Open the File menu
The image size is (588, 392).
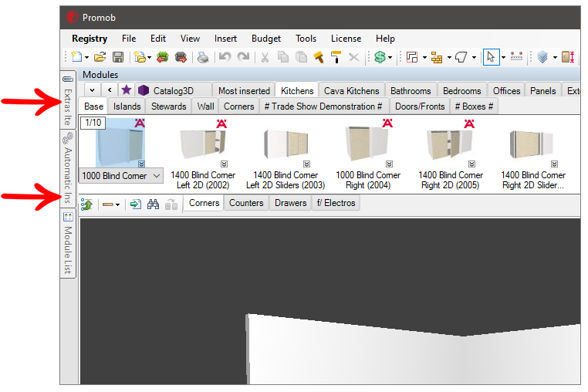[x=129, y=39]
